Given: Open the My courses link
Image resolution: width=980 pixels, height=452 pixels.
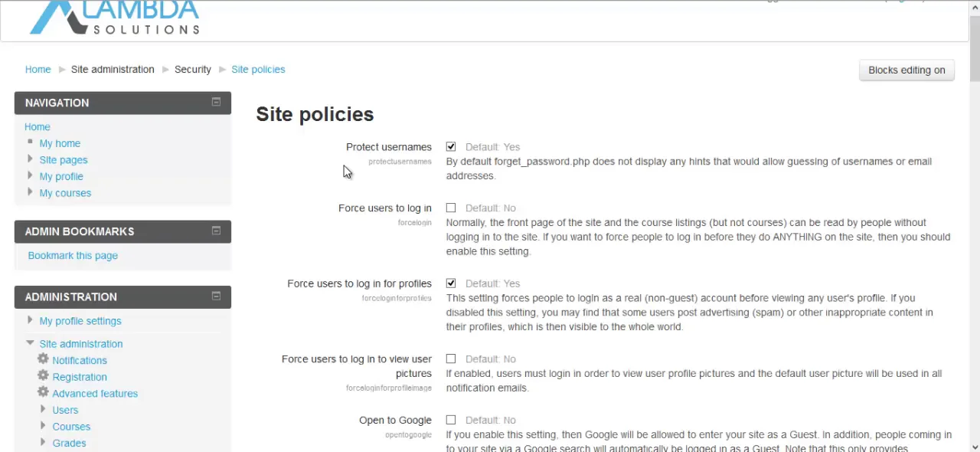Looking at the screenshot, I should (65, 193).
